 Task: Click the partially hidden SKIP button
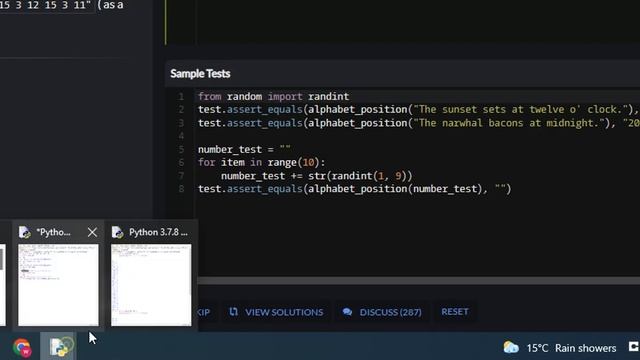tap(204, 312)
